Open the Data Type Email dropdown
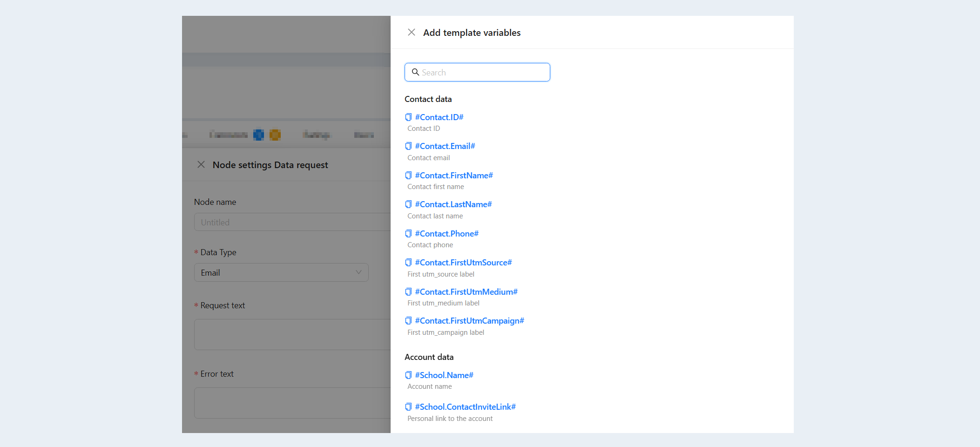 tap(281, 272)
